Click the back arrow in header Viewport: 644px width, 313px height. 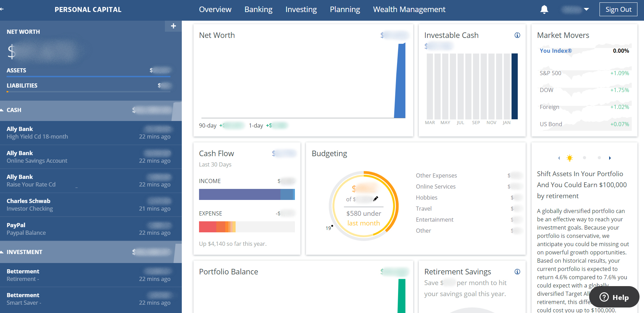[x=2, y=9]
